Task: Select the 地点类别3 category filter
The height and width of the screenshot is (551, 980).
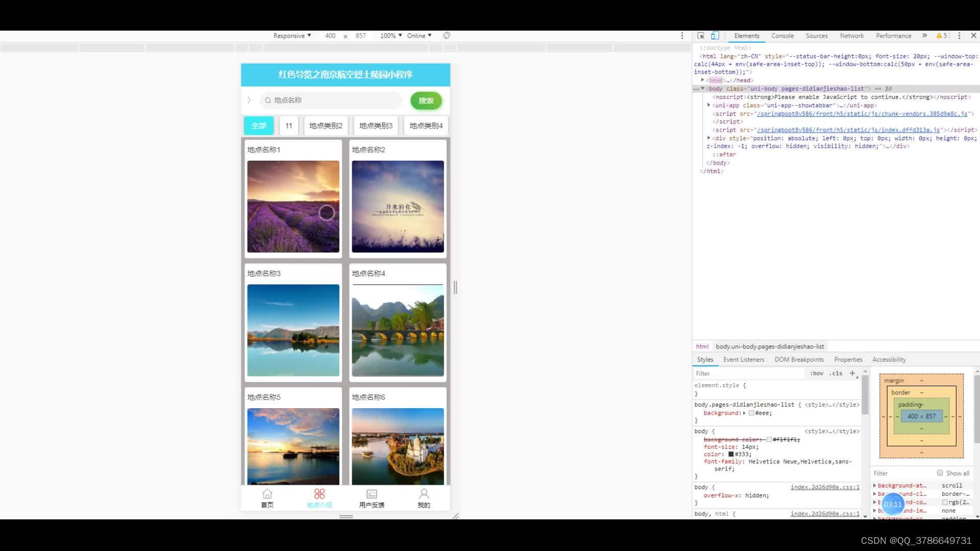Action: 376,126
